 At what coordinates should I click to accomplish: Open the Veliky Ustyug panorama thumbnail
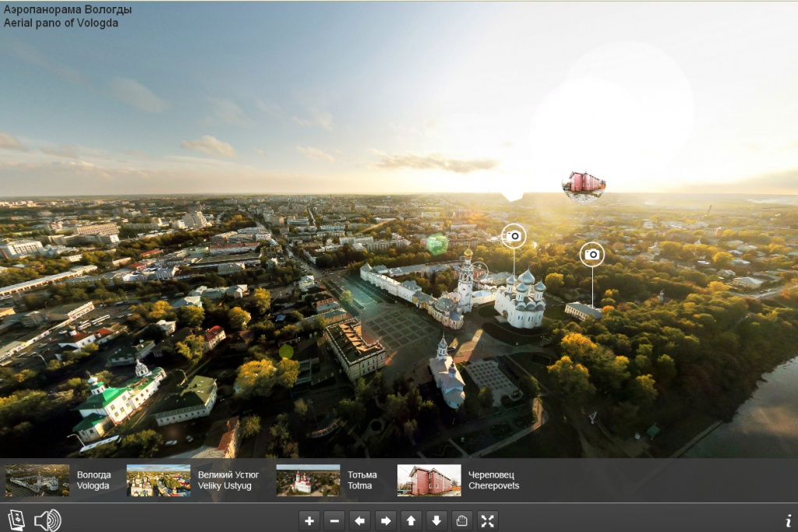pyautogui.click(x=158, y=481)
